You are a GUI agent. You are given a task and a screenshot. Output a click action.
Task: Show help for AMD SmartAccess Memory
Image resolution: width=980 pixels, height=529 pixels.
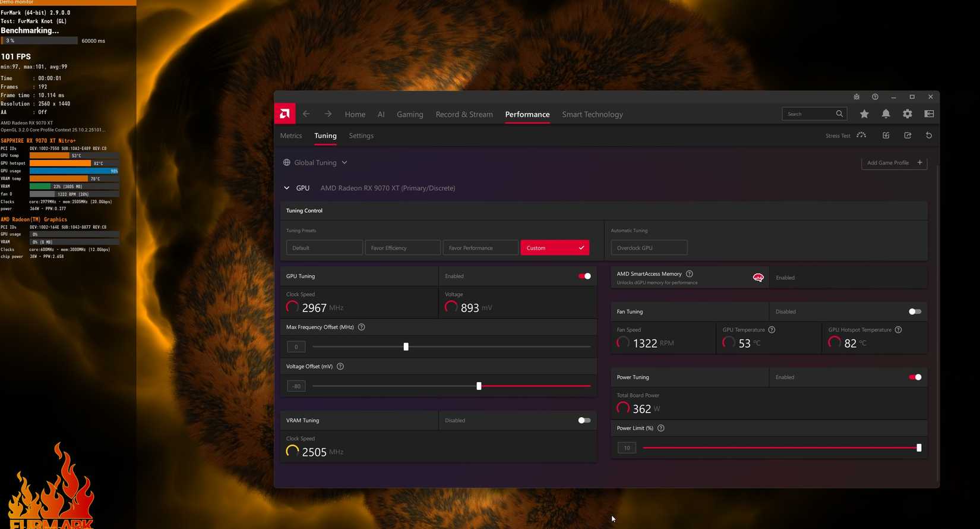coord(690,274)
